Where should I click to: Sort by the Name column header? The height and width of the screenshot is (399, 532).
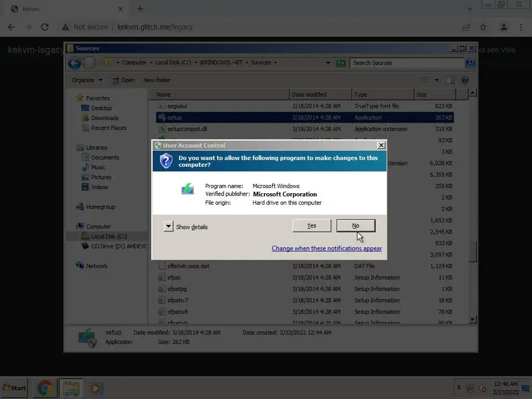pyautogui.click(x=219, y=95)
